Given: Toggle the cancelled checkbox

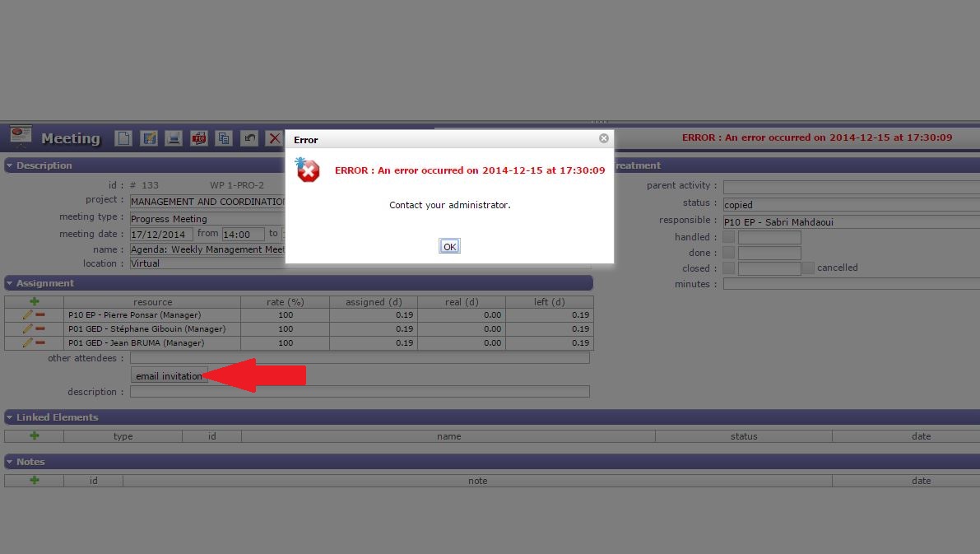Looking at the screenshot, I should 808,268.
